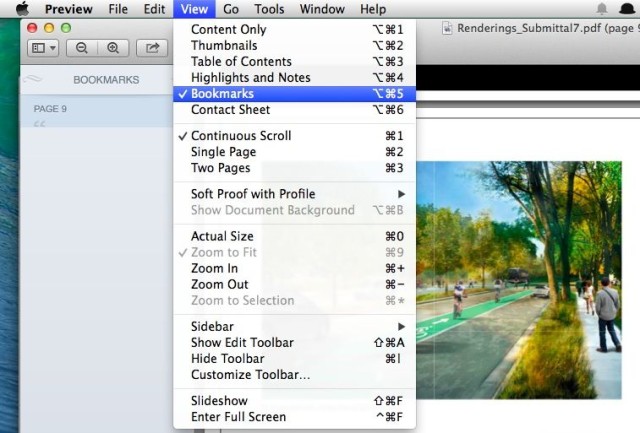Choose Enter Full Screen
Viewport: 640px width, 433px height.
238,417
